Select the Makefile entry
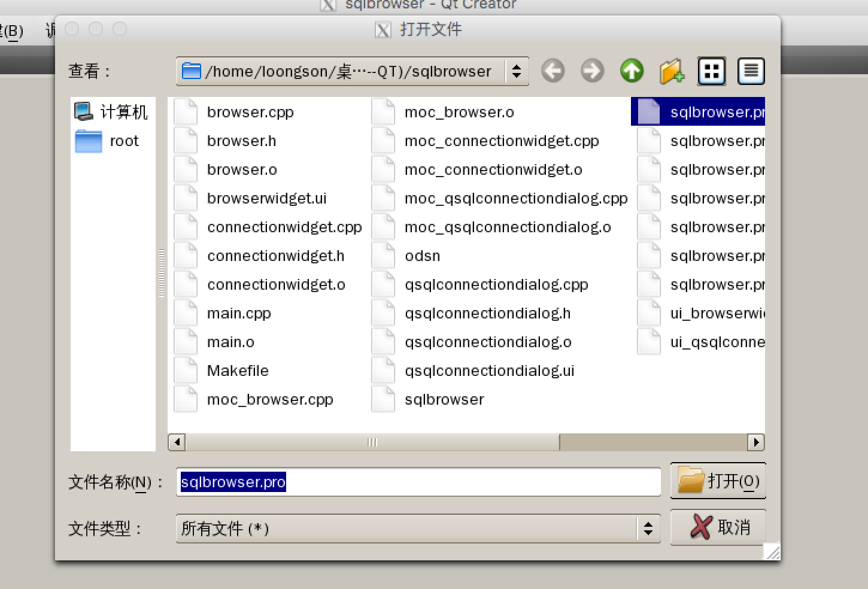This screenshot has height=589, width=868. pyautogui.click(x=238, y=371)
